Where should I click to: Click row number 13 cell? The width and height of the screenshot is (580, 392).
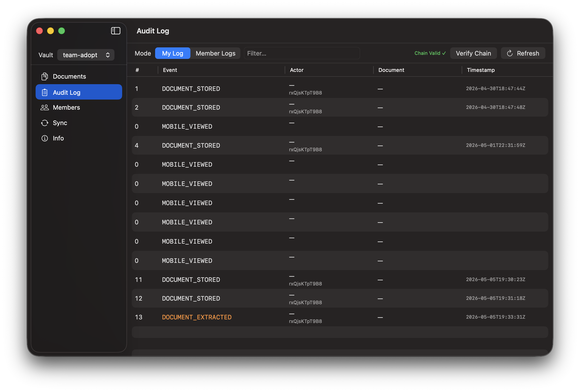pos(139,317)
